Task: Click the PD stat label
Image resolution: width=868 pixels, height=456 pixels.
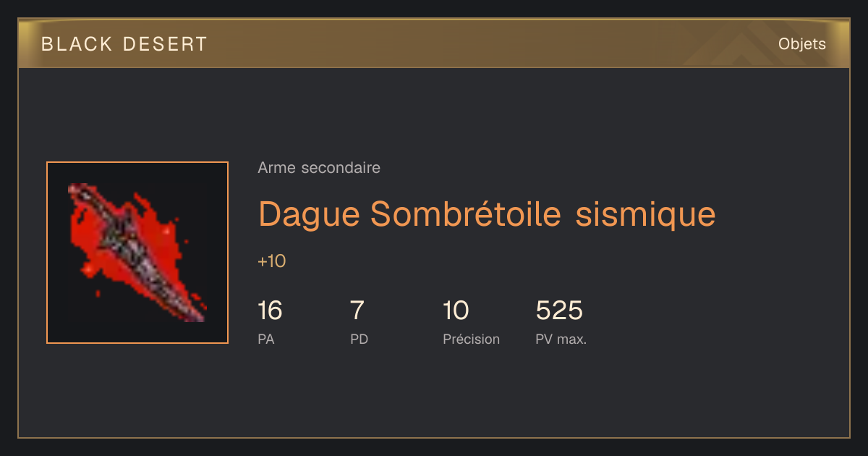Action: pos(359,339)
